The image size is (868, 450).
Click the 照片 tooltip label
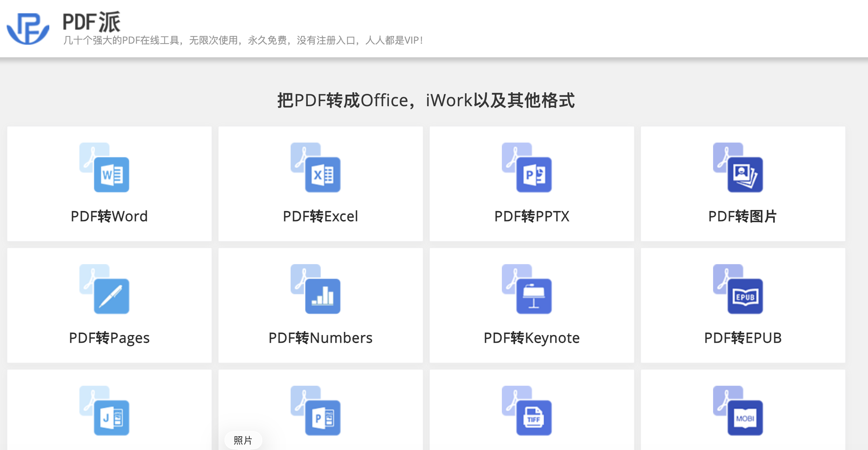[243, 440]
